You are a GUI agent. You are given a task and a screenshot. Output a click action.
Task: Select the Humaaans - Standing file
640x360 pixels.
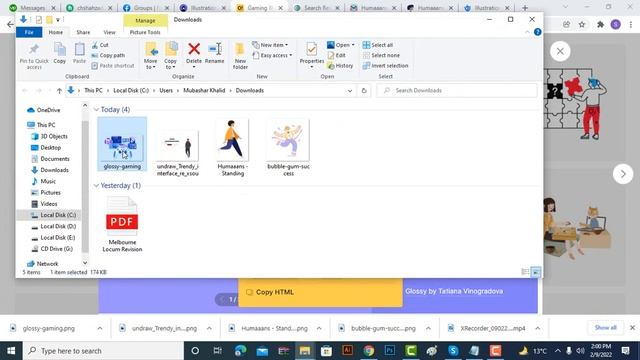pyautogui.click(x=232, y=148)
